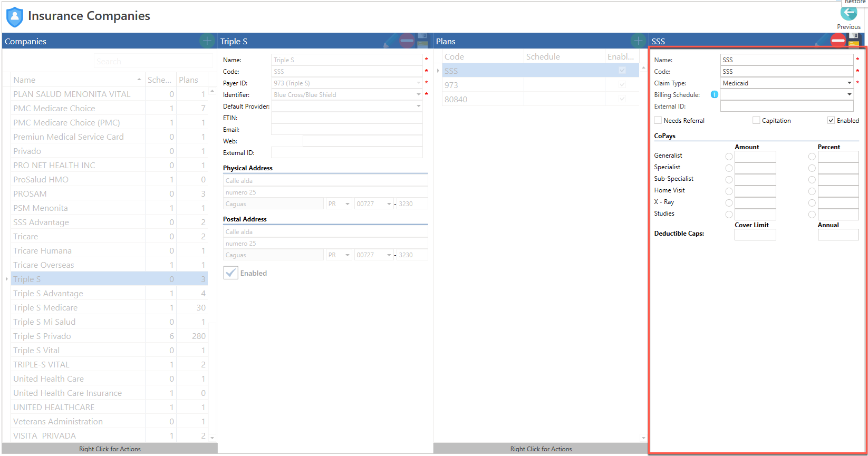Open the Claim Type dropdown
Viewport: 868px width, 456px height.
click(x=849, y=83)
